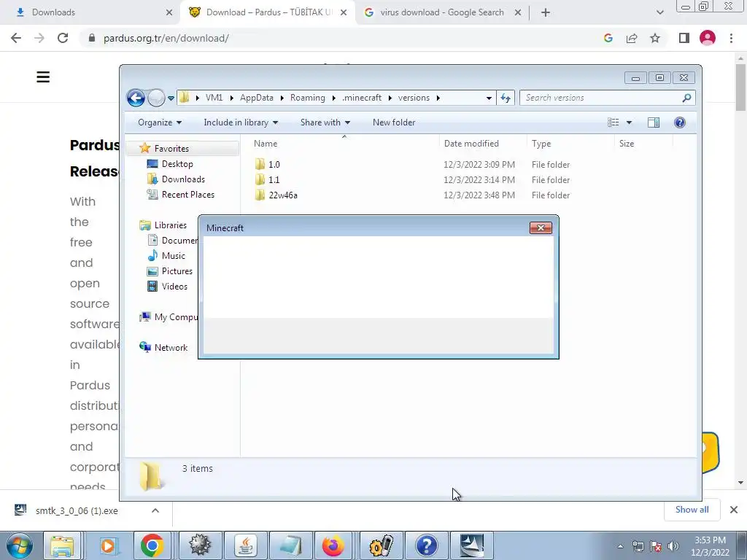This screenshot has width=747, height=560.
Task: Click AppData in the address breadcrumb
Action: pyautogui.click(x=256, y=98)
